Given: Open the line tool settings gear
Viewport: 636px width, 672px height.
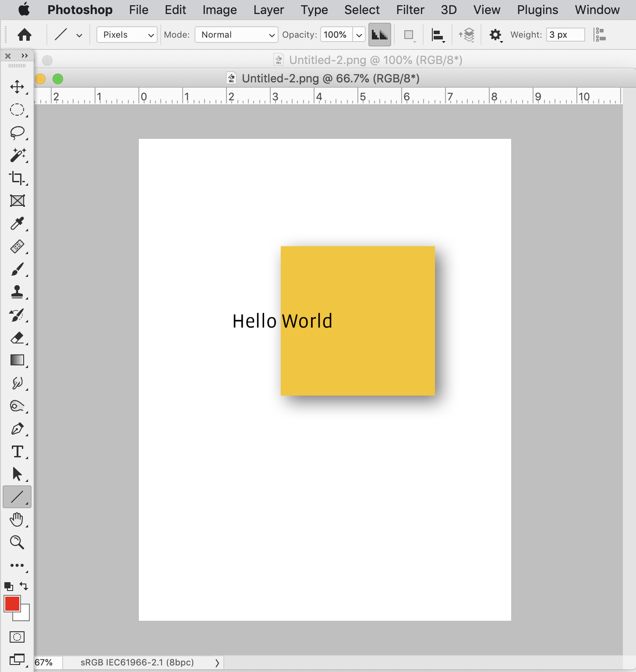Looking at the screenshot, I should tap(495, 35).
